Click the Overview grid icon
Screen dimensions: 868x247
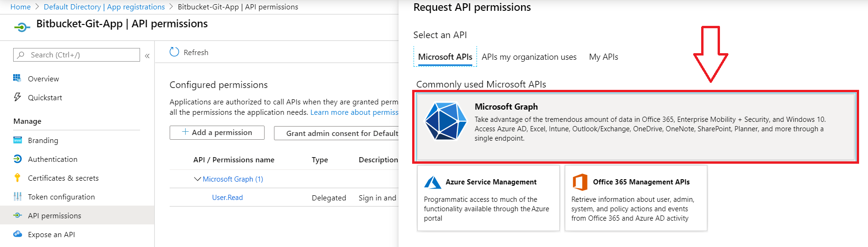tap(17, 78)
